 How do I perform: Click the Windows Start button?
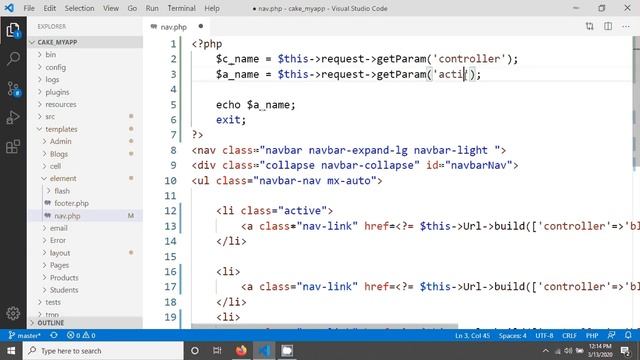coord(11,351)
